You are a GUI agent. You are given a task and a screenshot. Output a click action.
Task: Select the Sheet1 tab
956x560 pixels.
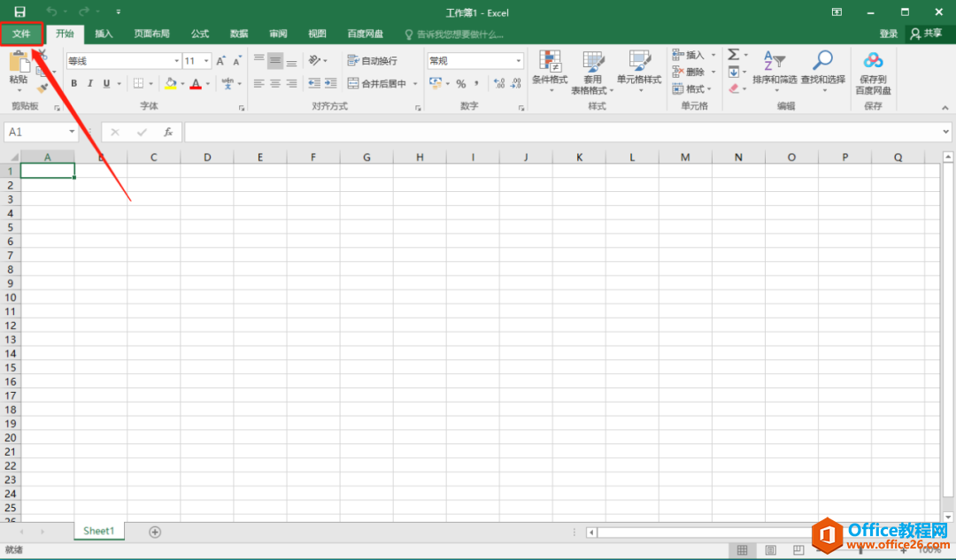tap(99, 531)
